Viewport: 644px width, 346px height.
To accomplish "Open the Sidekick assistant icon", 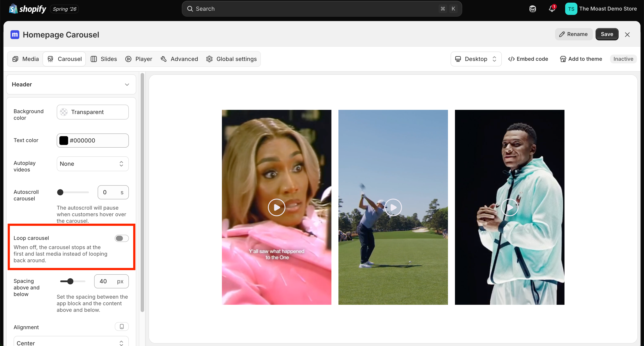I will pos(533,9).
